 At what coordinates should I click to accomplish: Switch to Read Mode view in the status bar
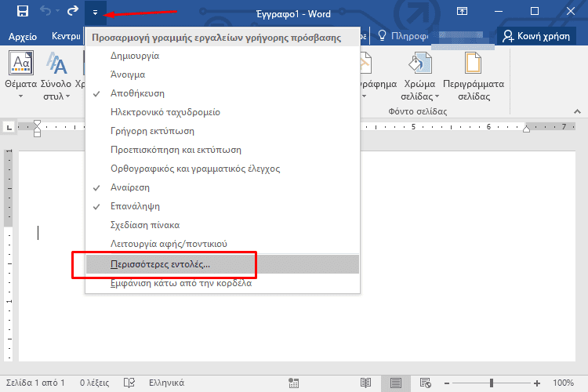point(365,383)
